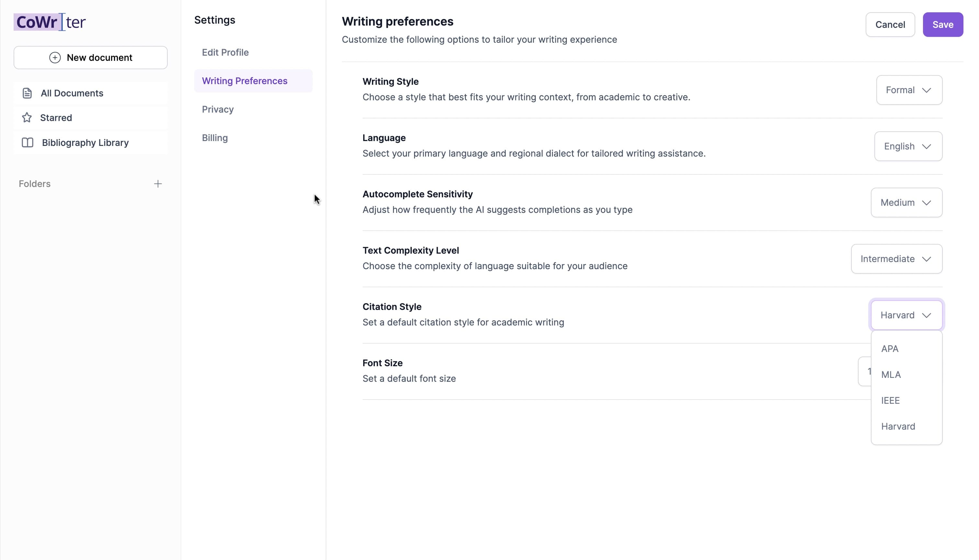This screenshot has height=560, width=979.
Task: Open All Documents
Action: point(90,93)
